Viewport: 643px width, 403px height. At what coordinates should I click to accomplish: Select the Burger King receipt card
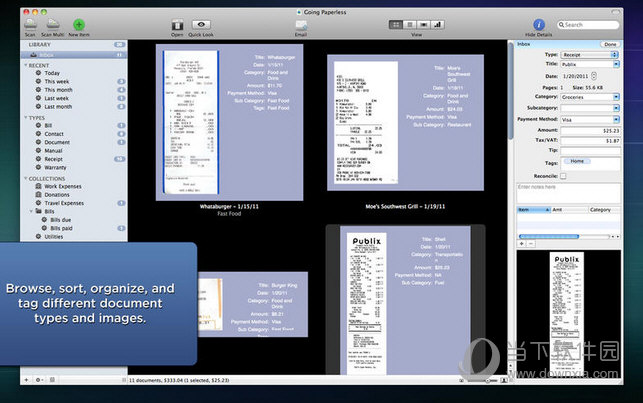pyautogui.click(x=253, y=304)
